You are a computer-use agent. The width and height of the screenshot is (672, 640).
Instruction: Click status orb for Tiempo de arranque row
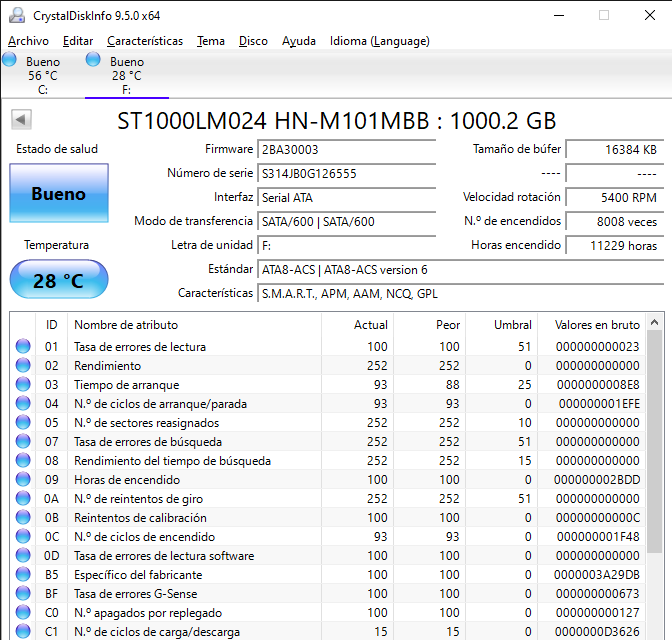23,385
